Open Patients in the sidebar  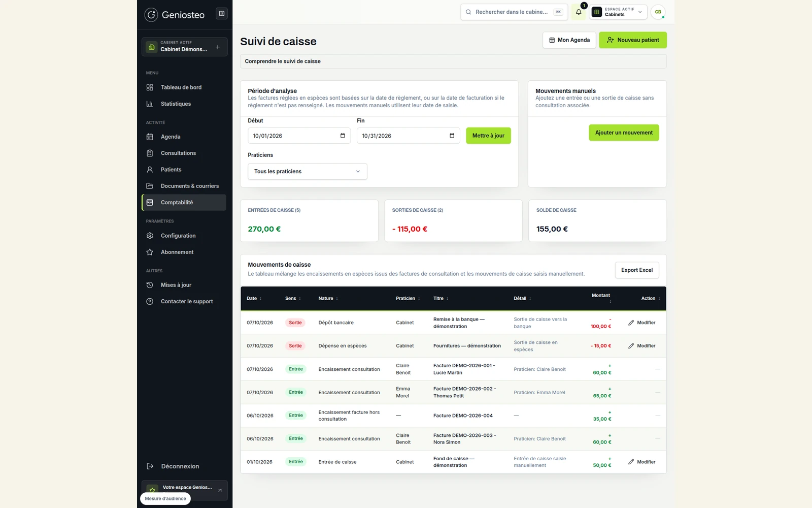(x=184, y=170)
